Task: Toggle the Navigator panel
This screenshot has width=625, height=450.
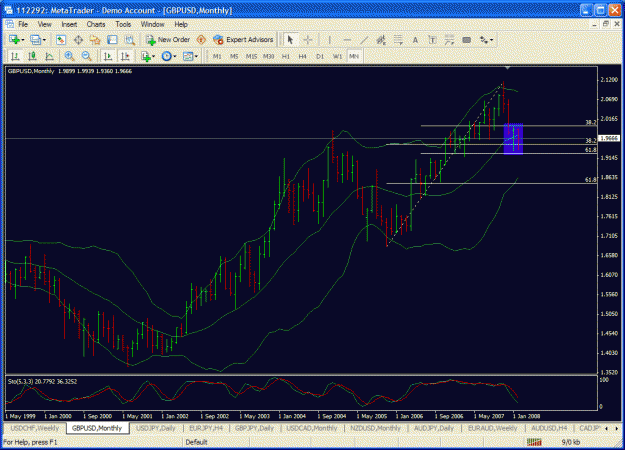Action: (95, 40)
